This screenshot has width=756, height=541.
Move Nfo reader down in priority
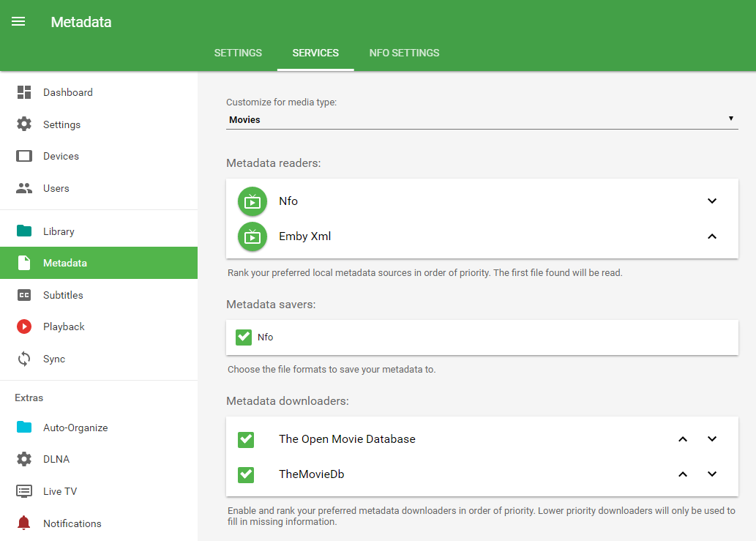(712, 201)
